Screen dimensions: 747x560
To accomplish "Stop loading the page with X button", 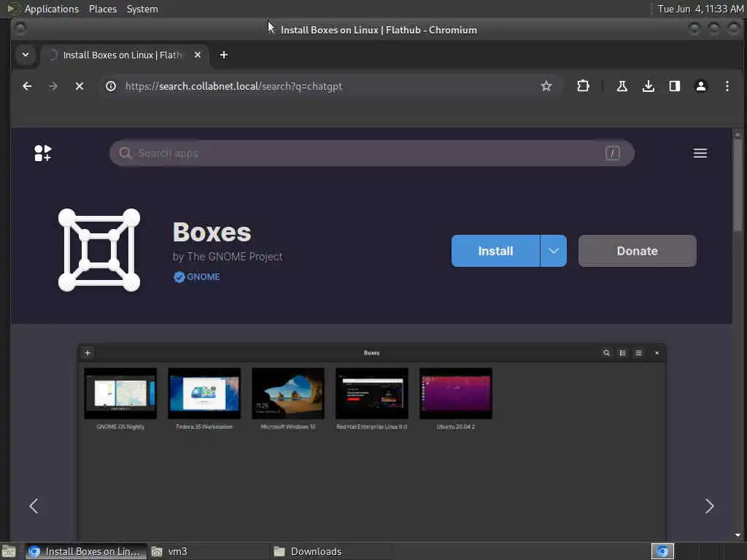I will click(x=80, y=86).
